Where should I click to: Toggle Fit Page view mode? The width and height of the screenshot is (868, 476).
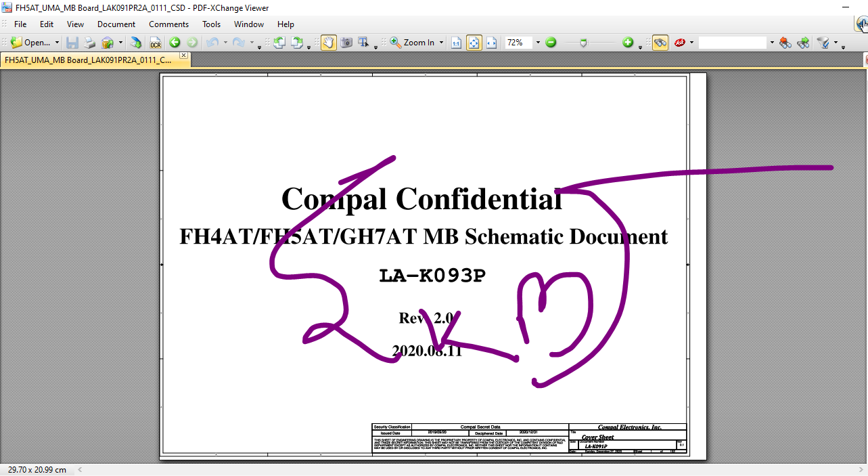tap(474, 43)
